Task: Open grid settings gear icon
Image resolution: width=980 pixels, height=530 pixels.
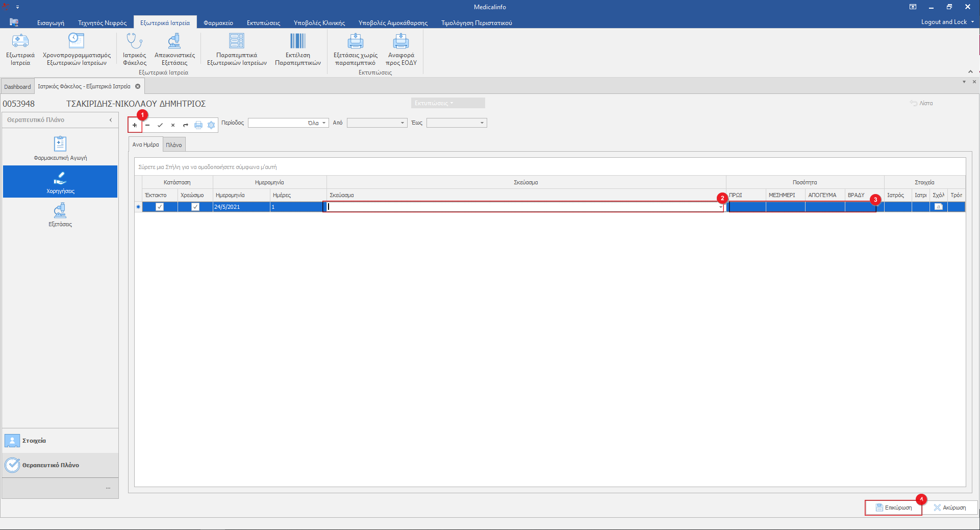Action: tap(211, 125)
